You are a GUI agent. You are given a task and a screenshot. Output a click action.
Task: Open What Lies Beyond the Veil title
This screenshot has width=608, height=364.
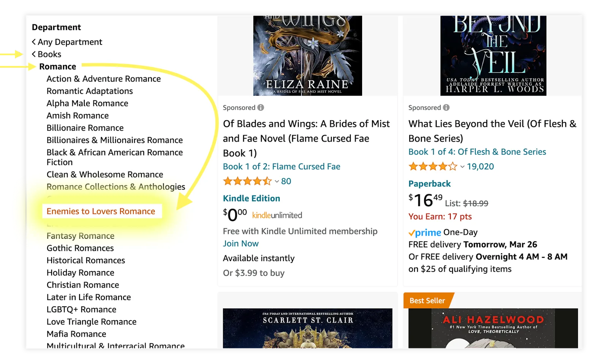[x=492, y=131]
